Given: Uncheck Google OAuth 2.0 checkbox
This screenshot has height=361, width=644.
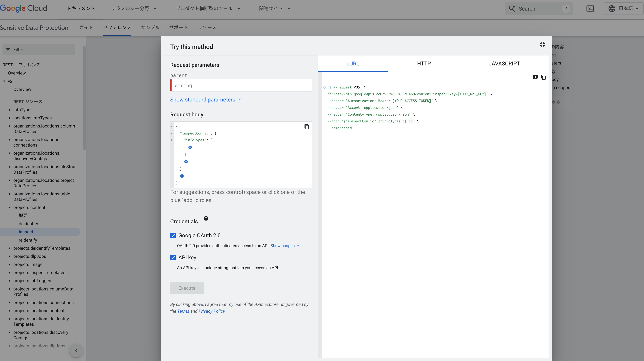Looking at the screenshot, I should [173, 235].
